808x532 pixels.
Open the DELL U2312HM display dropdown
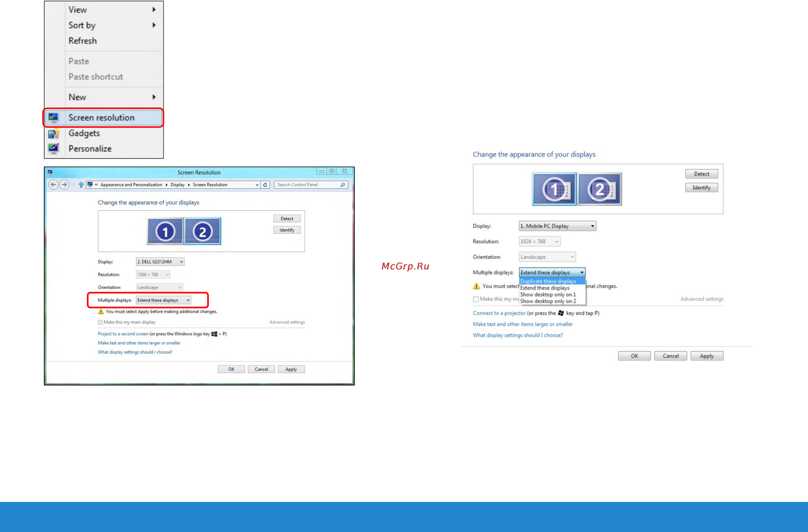click(x=160, y=262)
